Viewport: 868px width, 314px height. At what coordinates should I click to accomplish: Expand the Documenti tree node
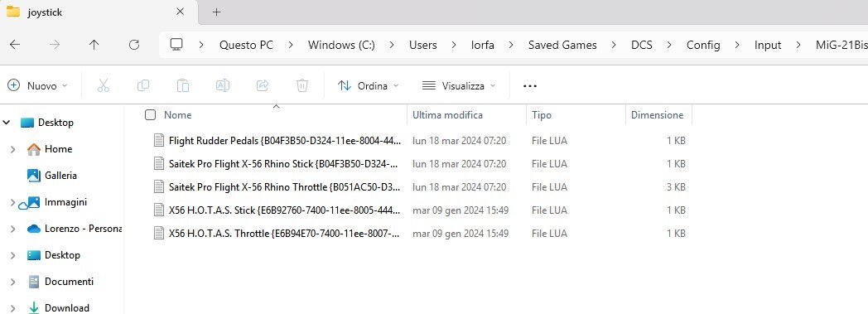(x=12, y=282)
